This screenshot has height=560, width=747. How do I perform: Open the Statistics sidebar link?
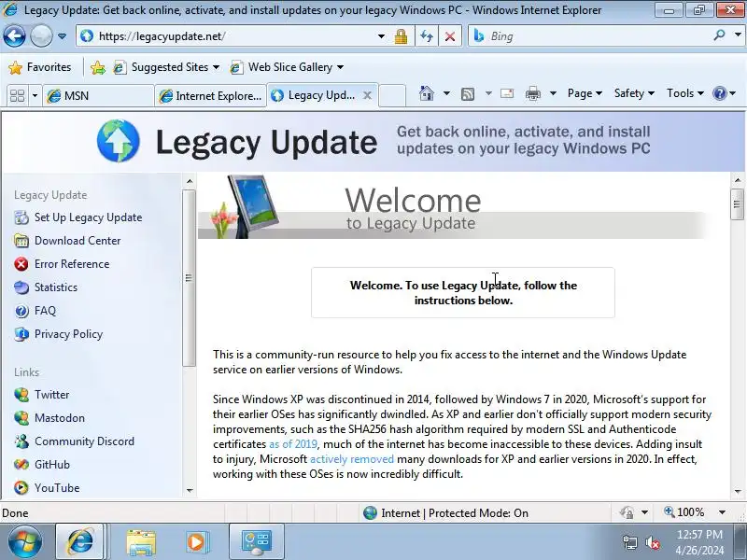56,287
